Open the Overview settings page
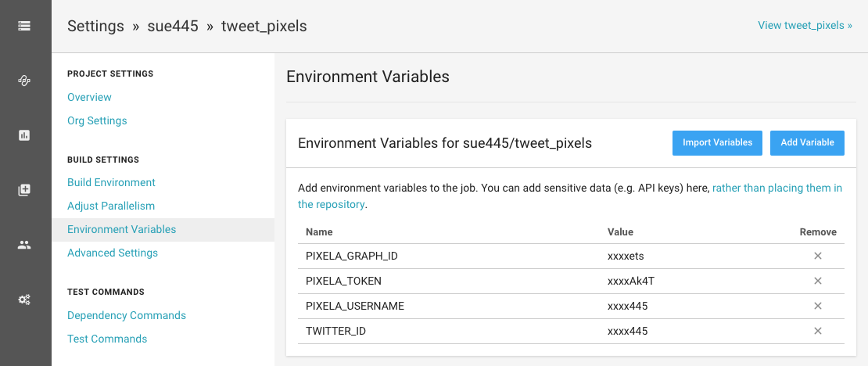Screen dimensions: 868x366 click(x=89, y=97)
